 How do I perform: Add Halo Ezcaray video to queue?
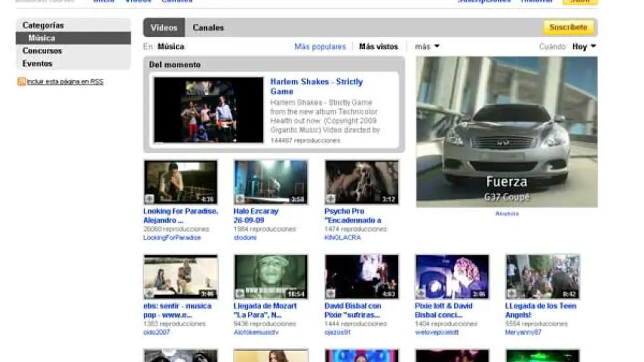point(239,199)
